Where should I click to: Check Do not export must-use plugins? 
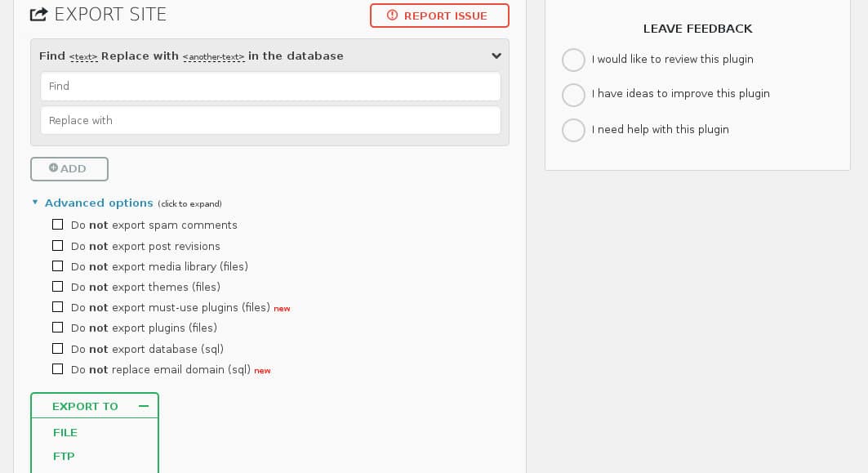point(58,307)
